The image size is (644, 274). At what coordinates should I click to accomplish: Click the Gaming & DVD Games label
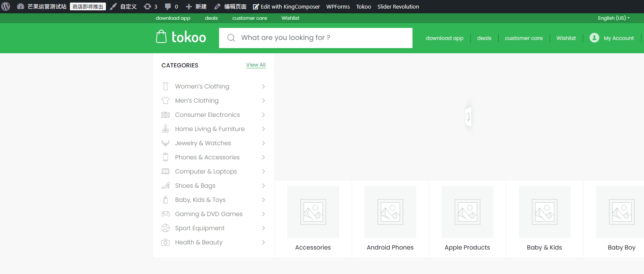(209, 214)
